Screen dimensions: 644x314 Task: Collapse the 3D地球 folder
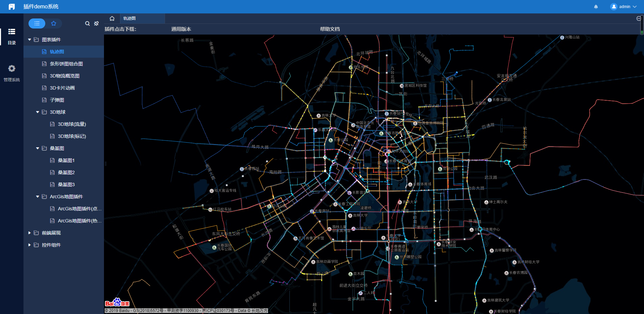click(x=38, y=112)
